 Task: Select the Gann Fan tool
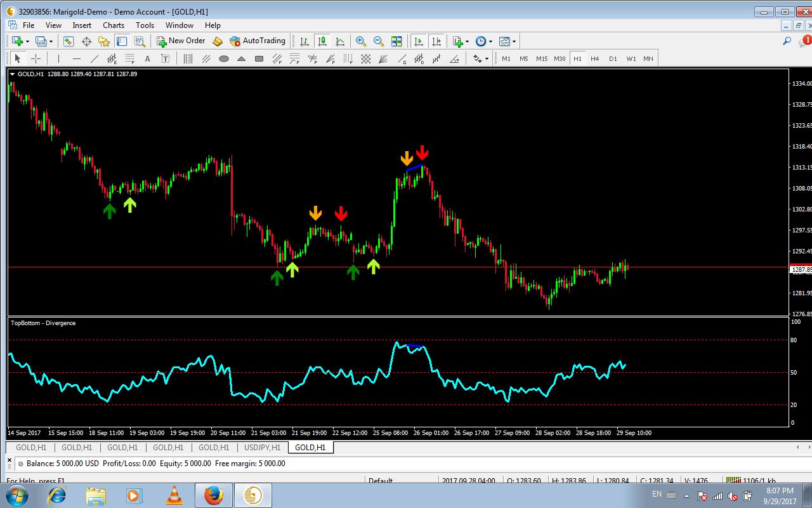[383, 58]
